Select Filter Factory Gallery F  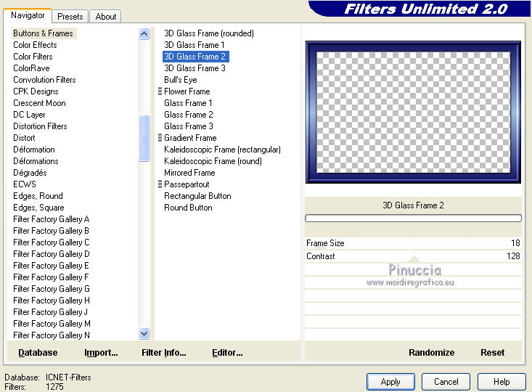click(51, 277)
